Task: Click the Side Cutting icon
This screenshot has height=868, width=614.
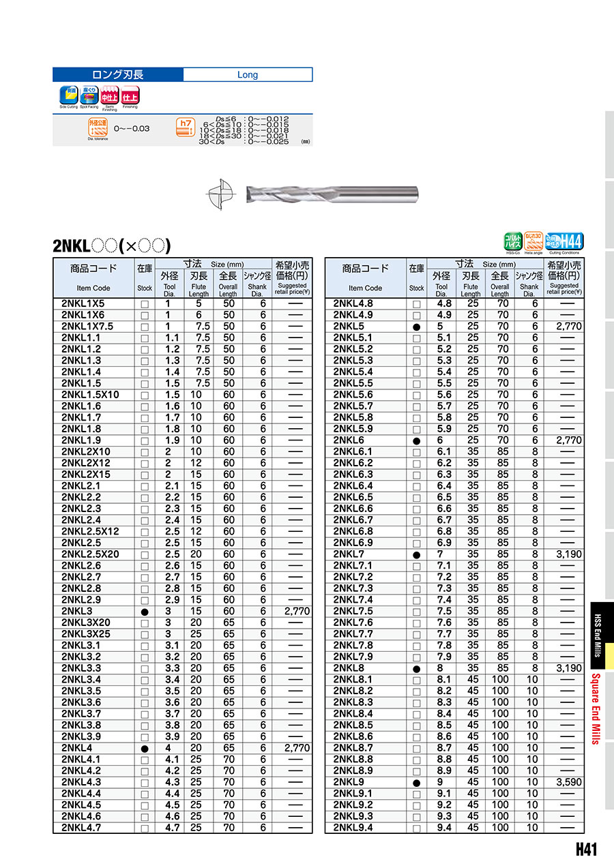Action: pos(68,95)
